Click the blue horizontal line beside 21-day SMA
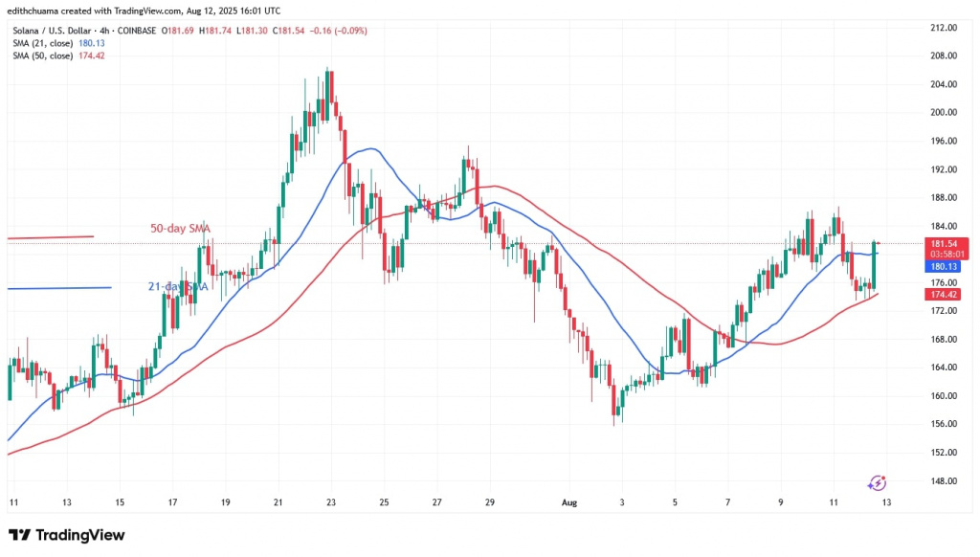Viewport: 980px width, 557px height. pyautogui.click(x=57, y=288)
